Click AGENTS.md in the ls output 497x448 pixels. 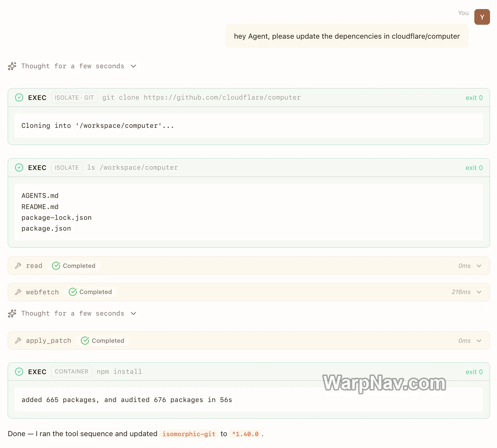(x=40, y=196)
